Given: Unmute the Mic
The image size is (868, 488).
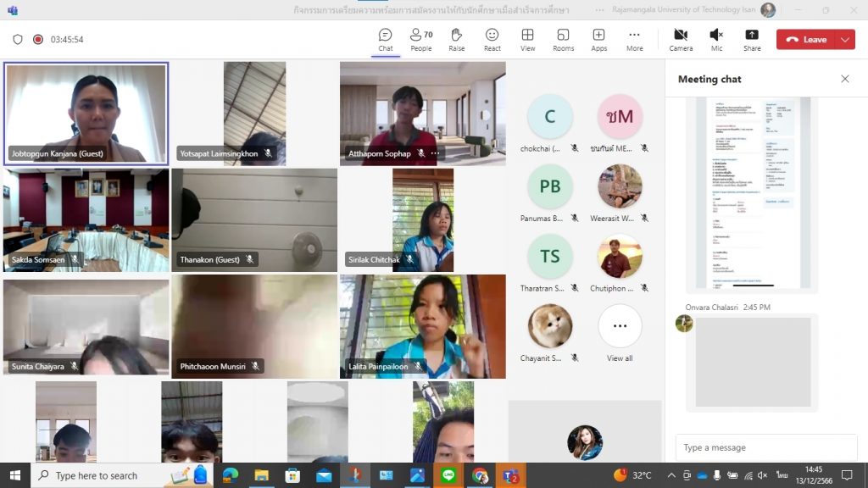Looking at the screenshot, I should coord(716,39).
